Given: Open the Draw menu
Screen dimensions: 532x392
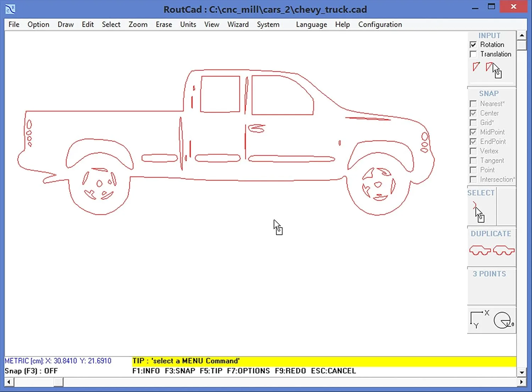Looking at the screenshot, I should coord(65,24).
